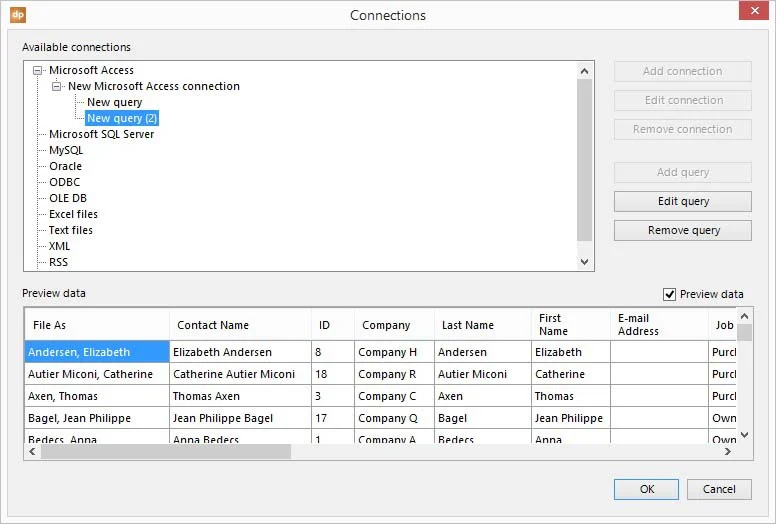776x524 pixels.
Task: Select MySQL connection type
Action: click(66, 150)
